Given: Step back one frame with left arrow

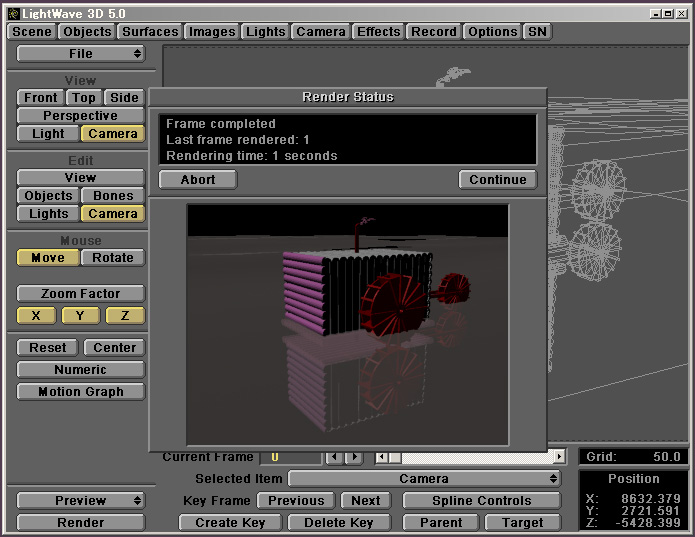Looking at the screenshot, I should point(335,458).
